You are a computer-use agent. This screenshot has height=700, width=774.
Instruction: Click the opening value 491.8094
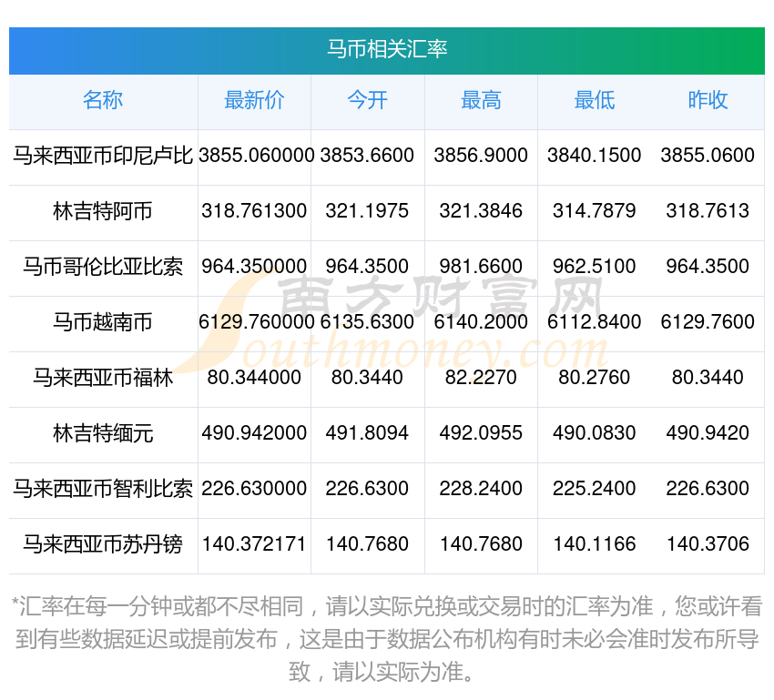point(367,433)
